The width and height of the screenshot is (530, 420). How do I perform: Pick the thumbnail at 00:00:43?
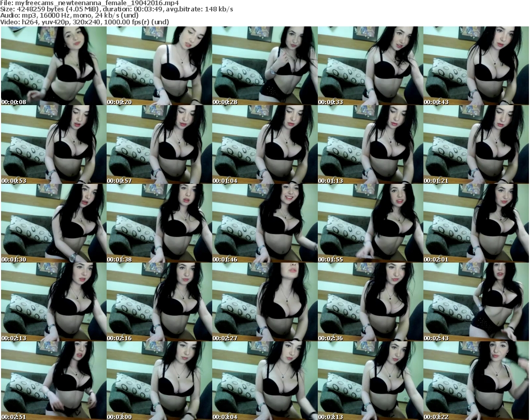pyautogui.click(x=476, y=66)
